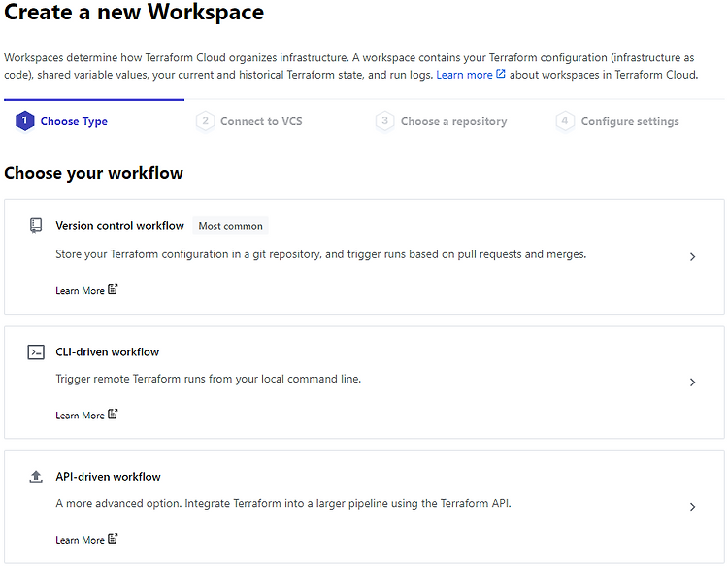The height and width of the screenshot is (566, 728).
Task: Click the external link icon after Learn more
Action: (x=501, y=74)
